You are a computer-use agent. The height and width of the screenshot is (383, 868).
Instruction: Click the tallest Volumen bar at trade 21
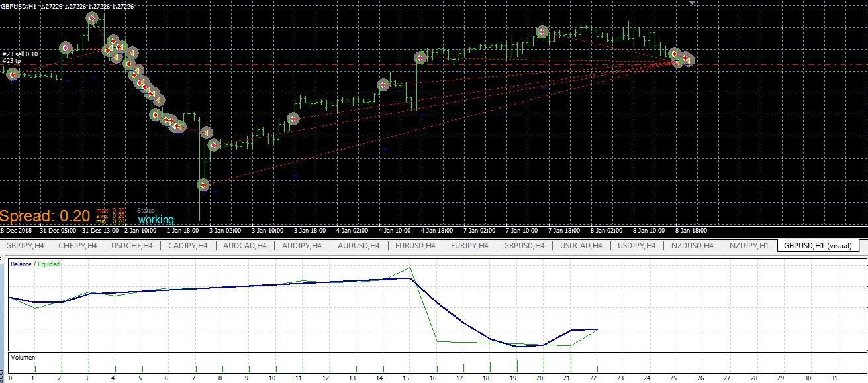pyautogui.click(x=571, y=364)
